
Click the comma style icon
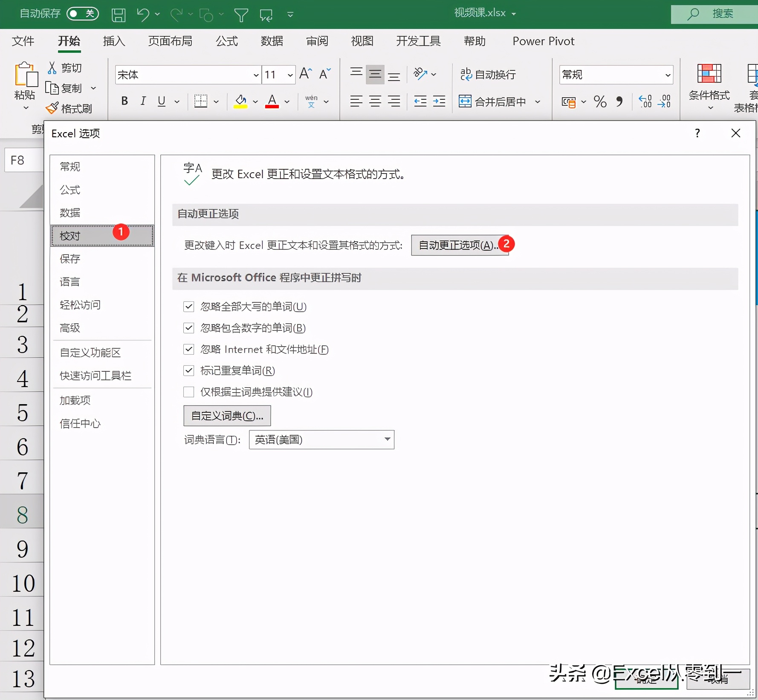[619, 101]
